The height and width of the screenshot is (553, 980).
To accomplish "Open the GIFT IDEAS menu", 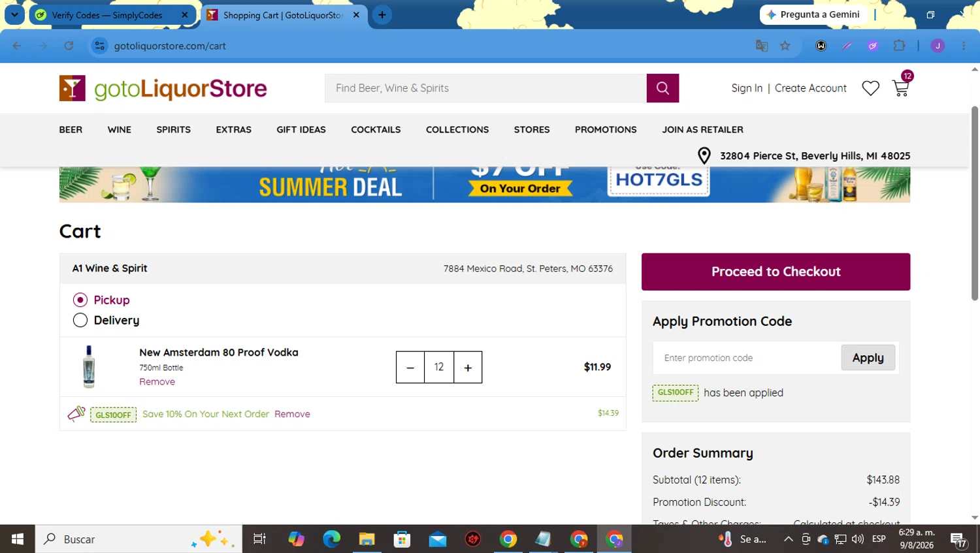I will [x=301, y=129].
